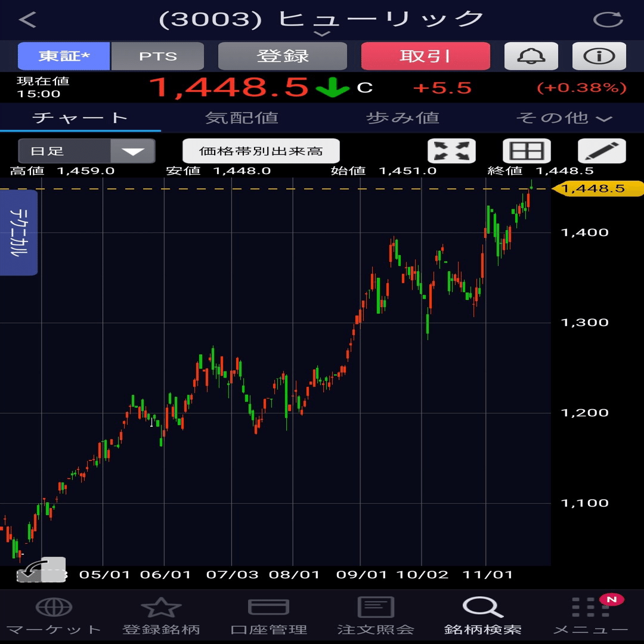The width and height of the screenshot is (644, 644).
Task: Tap the 登録 button
Action: (x=283, y=56)
